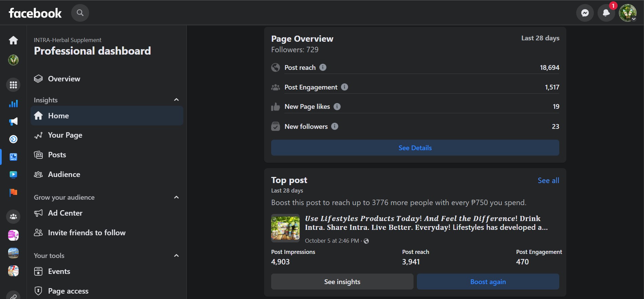The image size is (644, 299).
Task: Open Your Page insights
Action: pyautogui.click(x=107, y=135)
